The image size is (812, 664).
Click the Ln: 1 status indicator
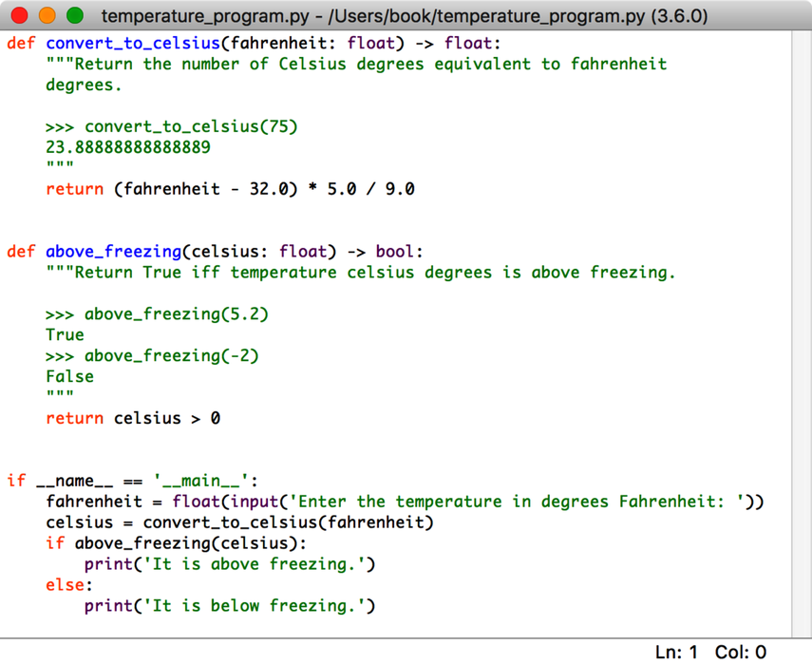coord(676,652)
